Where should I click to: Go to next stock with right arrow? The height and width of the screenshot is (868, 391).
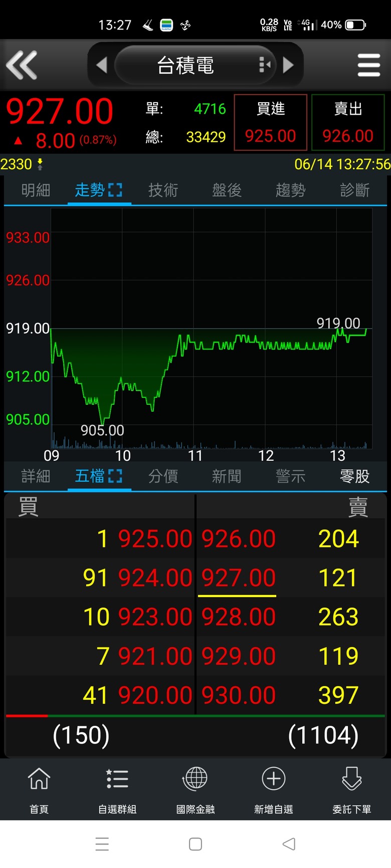288,65
